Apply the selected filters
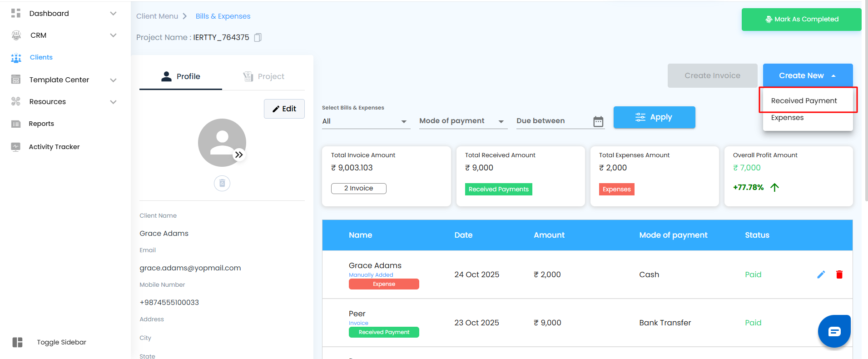The image size is (868, 359). [x=654, y=117]
